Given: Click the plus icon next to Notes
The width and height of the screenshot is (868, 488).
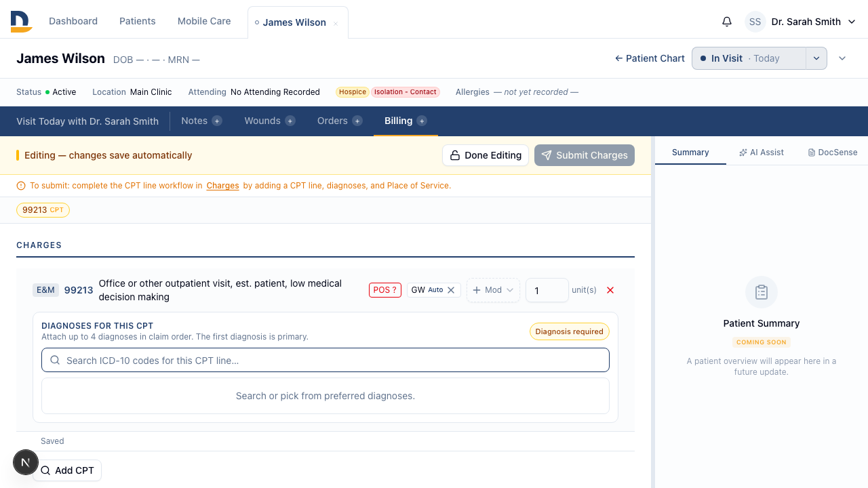Looking at the screenshot, I should coord(217,121).
